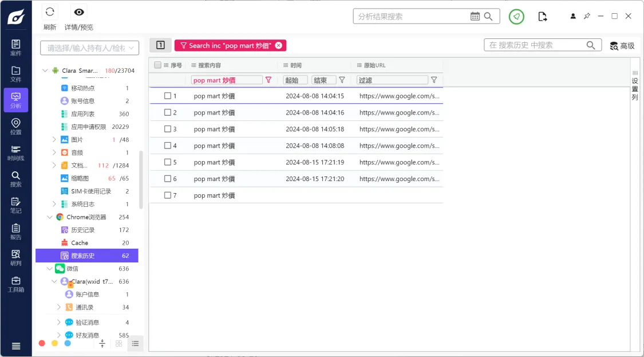Toggle select-all checkbox in table header
Screen dimensions: 644x357
(x=158, y=65)
